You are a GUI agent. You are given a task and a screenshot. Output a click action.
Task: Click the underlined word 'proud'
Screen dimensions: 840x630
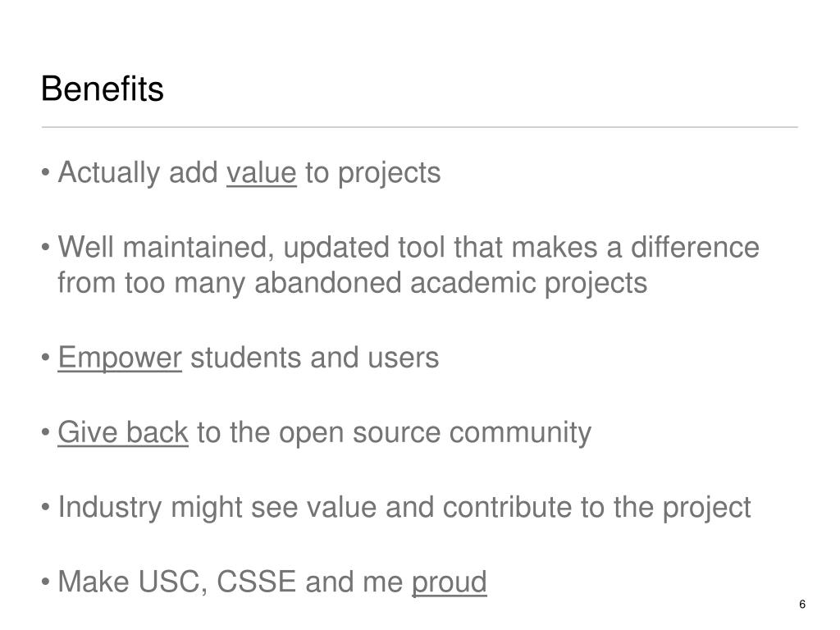(450, 582)
